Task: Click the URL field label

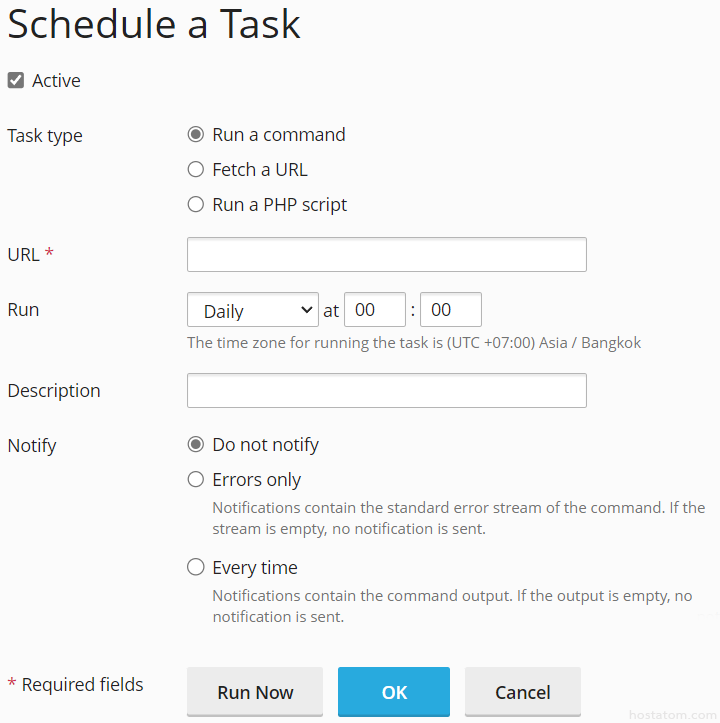Action: (23, 255)
